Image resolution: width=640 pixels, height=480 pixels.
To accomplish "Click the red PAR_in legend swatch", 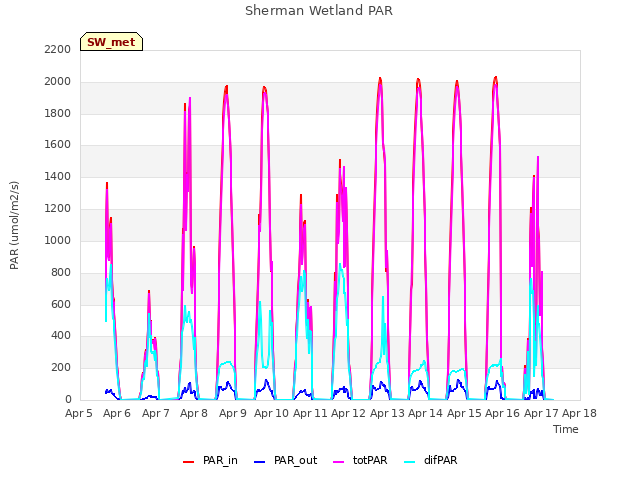I will coord(189,462).
